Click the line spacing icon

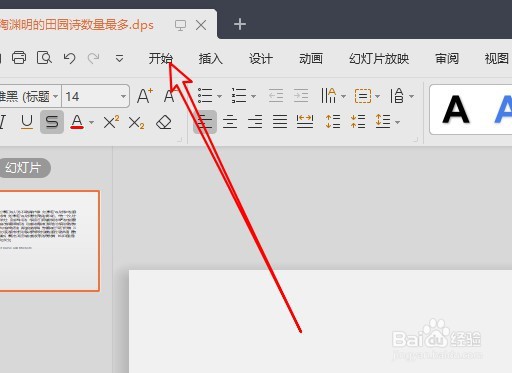(x=383, y=121)
